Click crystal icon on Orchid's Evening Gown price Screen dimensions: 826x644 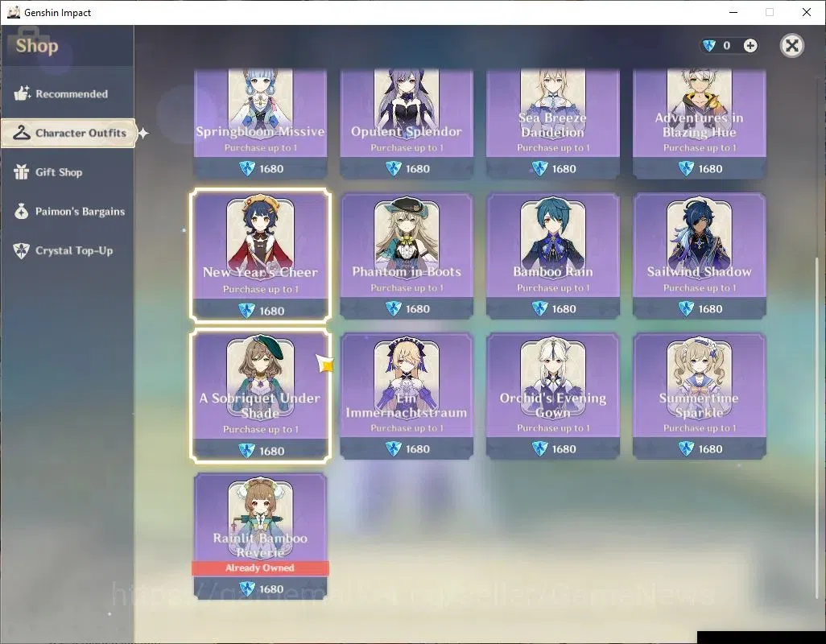[539, 448]
